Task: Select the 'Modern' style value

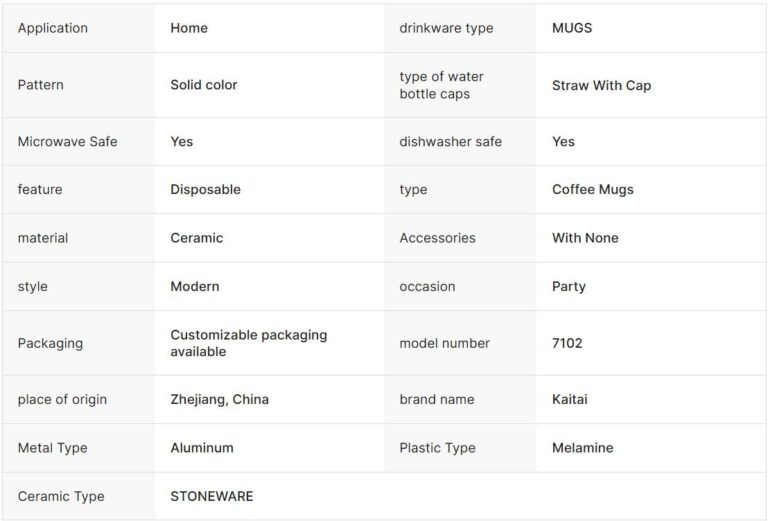Action: tap(195, 286)
